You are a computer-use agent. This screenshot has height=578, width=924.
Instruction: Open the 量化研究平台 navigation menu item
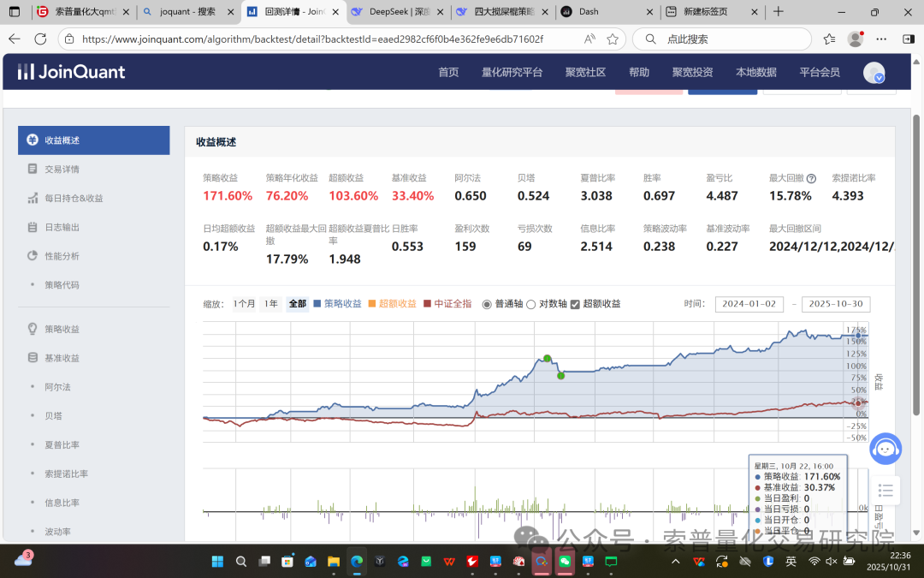(x=511, y=73)
